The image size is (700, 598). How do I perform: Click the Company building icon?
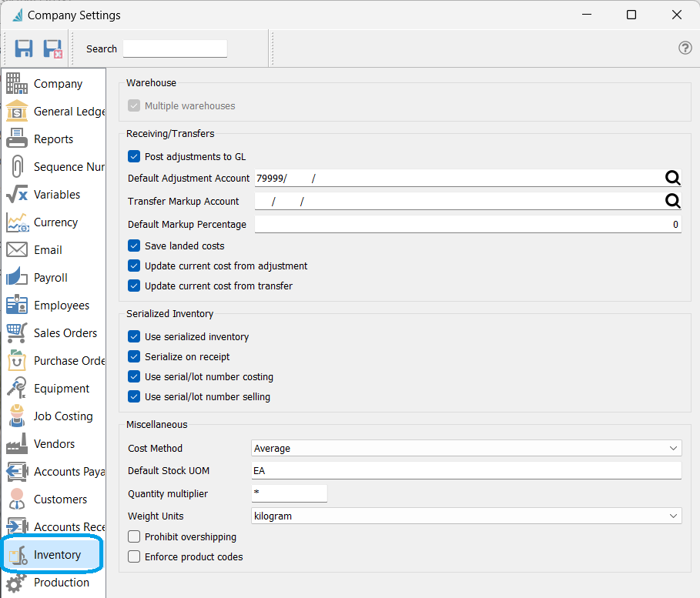point(17,83)
